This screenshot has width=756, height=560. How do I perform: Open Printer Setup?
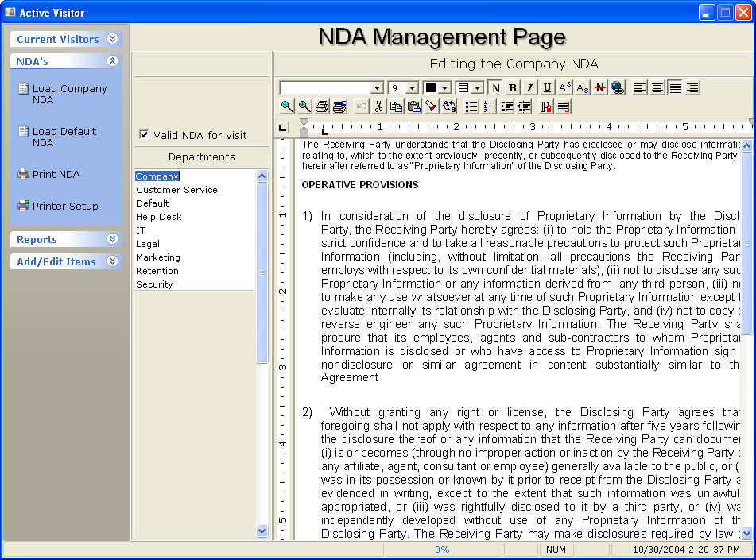(x=58, y=207)
